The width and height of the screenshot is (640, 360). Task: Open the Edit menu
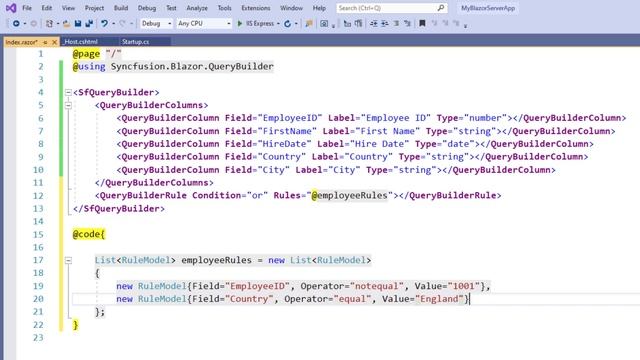[x=47, y=8]
